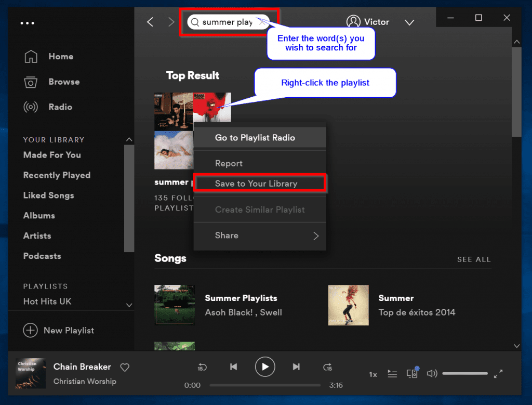Open the three-dot main menu
This screenshot has width=532, height=405.
(27, 23)
